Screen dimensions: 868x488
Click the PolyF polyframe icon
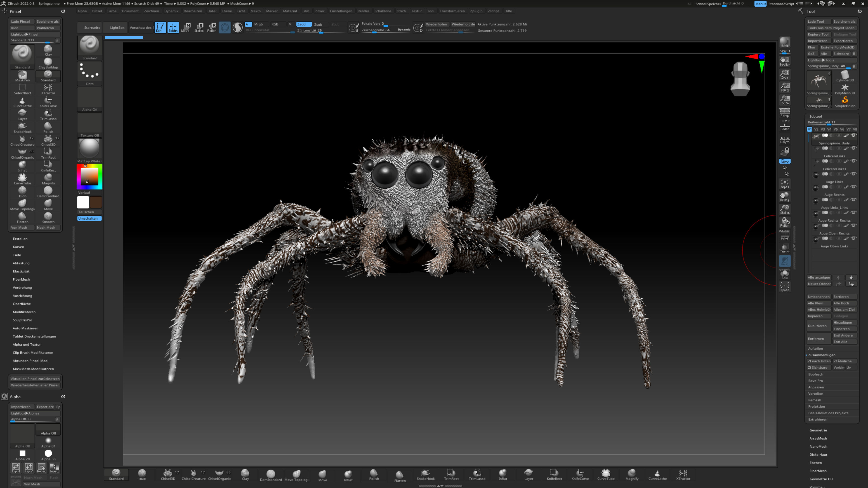784,235
